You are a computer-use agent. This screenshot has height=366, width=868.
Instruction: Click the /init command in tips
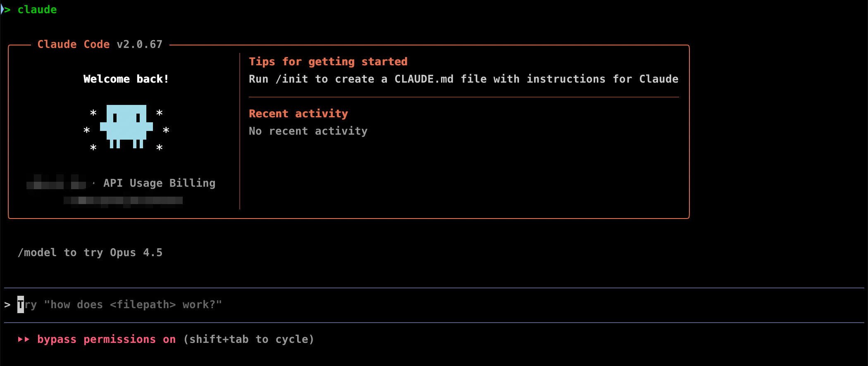(x=291, y=79)
